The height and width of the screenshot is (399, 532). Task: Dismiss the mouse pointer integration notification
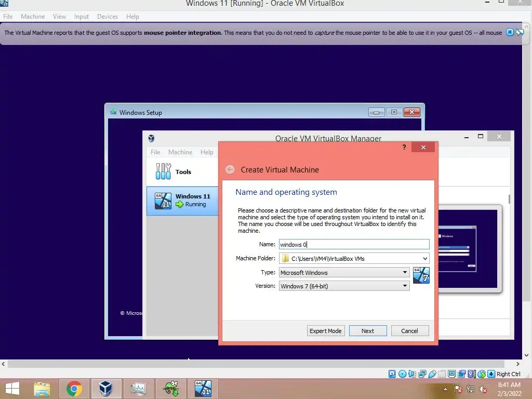(x=510, y=32)
